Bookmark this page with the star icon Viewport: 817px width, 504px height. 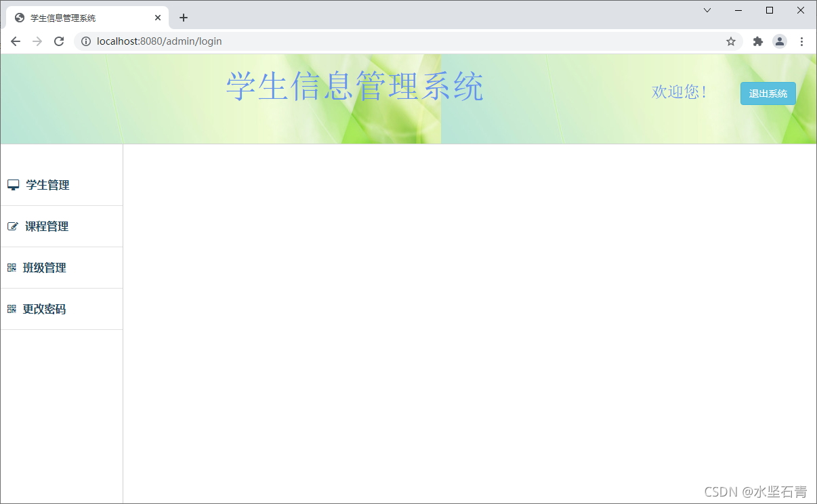coord(731,41)
